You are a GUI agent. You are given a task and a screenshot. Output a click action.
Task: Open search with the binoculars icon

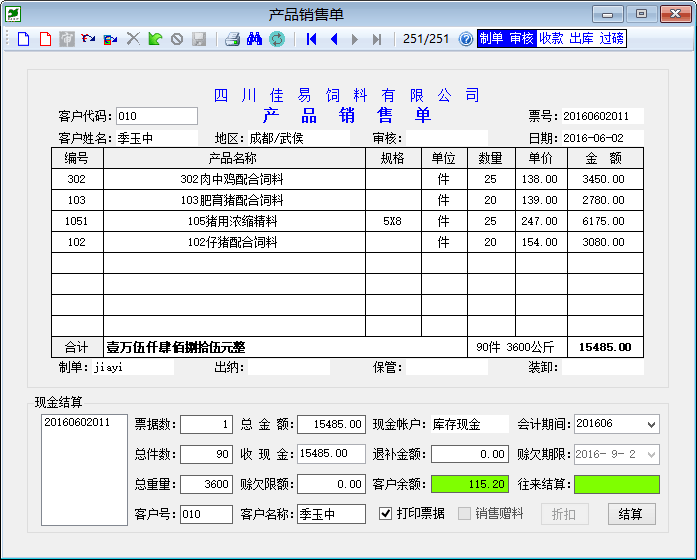[254, 39]
